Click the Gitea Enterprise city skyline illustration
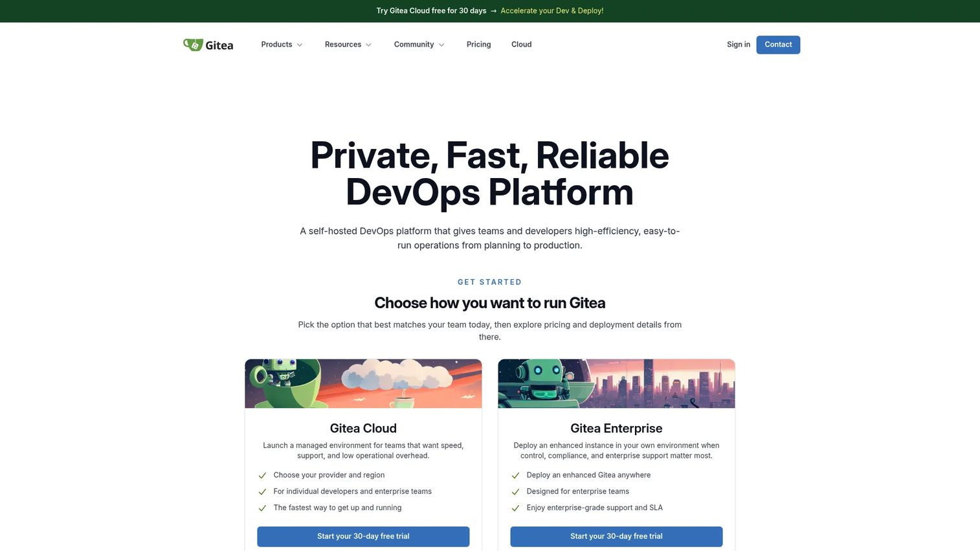Image resolution: width=980 pixels, height=551 pixels. coord(616,383)
